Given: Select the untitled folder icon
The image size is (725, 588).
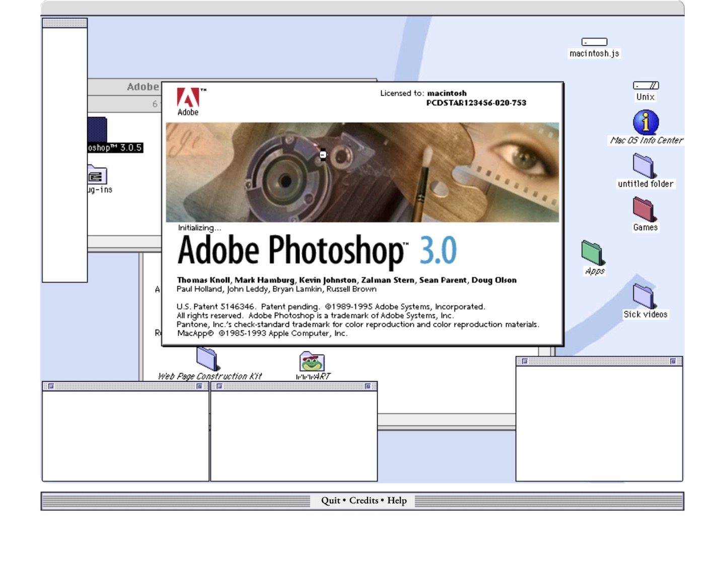Looking at the screenshot, I should coord(643,166).
